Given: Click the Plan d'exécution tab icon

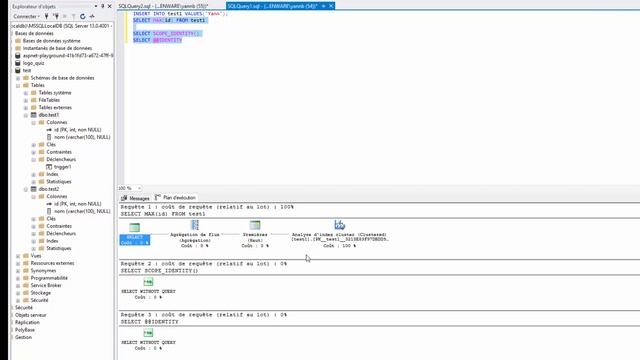Looking at the screenshot, I should 158,198.
